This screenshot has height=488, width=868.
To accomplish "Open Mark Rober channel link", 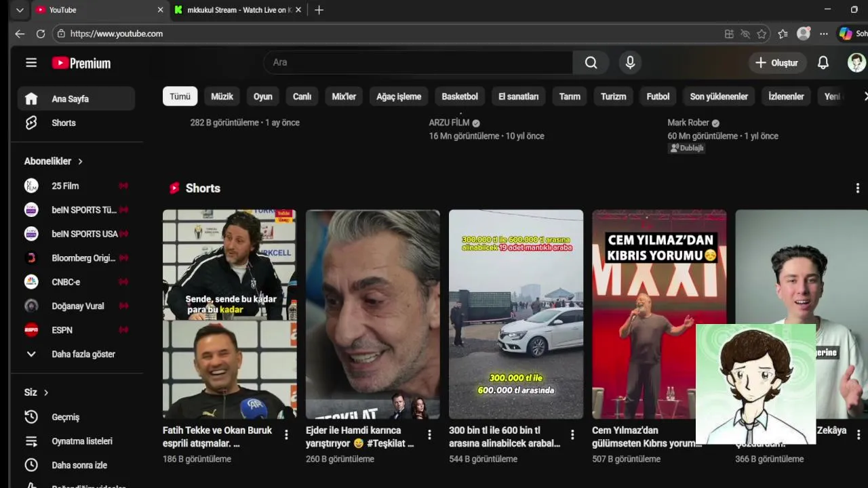I will [x=688, y=123].
